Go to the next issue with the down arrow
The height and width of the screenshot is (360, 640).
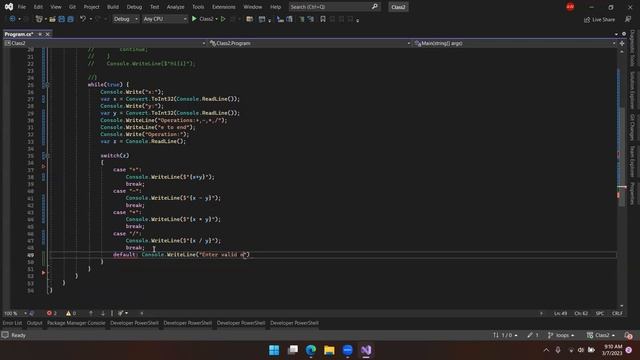point(102,313)
